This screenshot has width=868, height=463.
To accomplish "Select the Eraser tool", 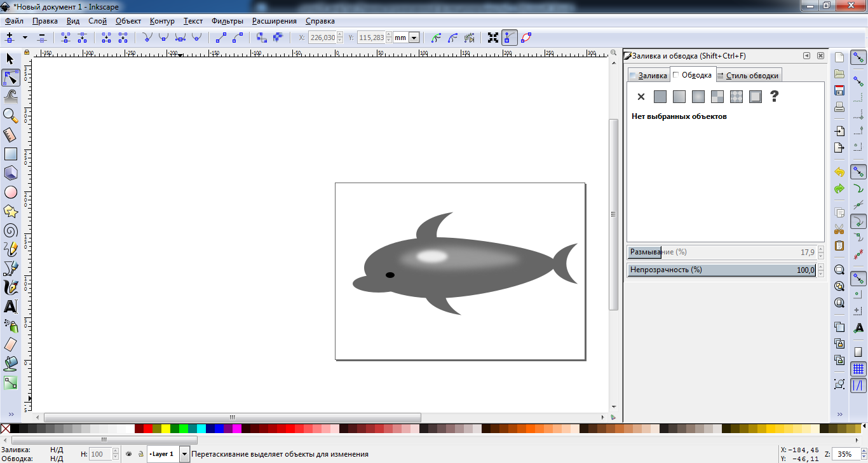I will coord(10,345).
